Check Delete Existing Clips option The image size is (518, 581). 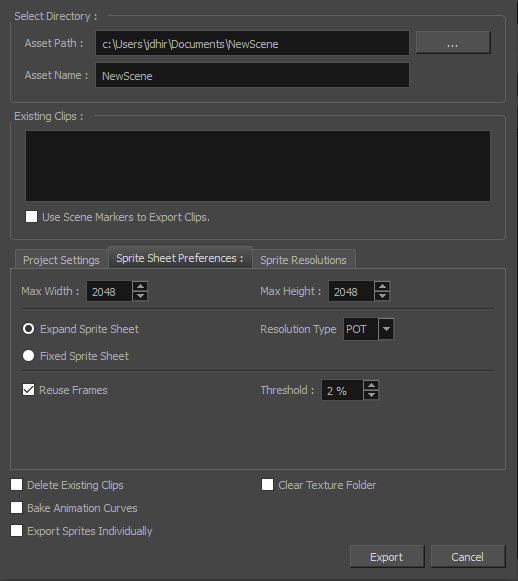17,485
